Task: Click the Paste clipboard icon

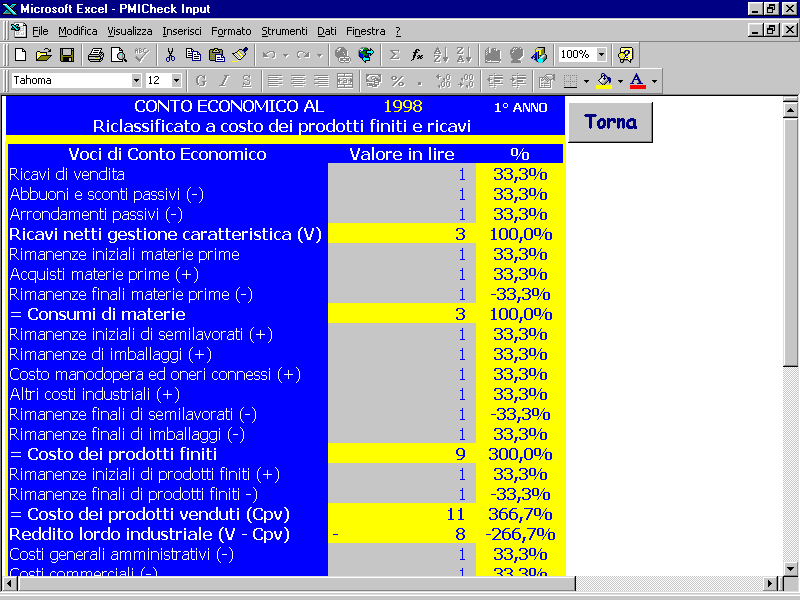Action: coord(217,55)
